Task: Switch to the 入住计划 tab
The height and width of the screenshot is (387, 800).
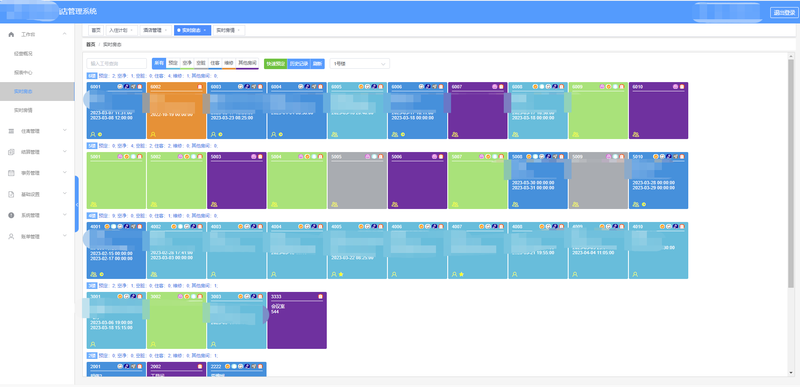Action: point(121,31)
